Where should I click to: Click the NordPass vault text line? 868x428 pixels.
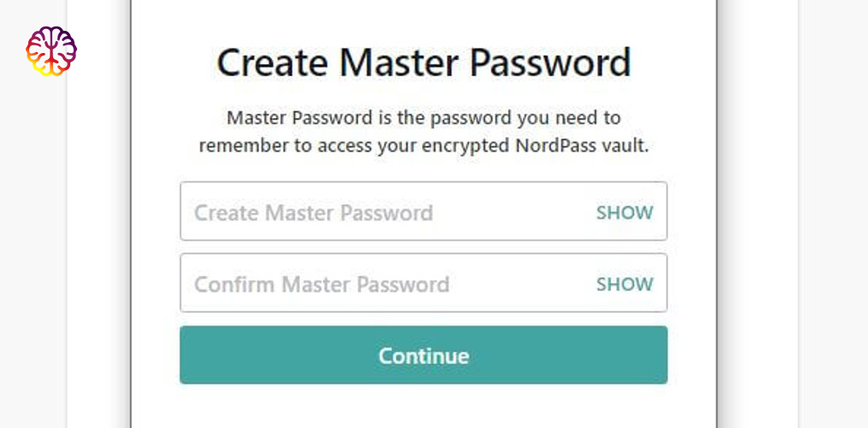pos(423,146)
